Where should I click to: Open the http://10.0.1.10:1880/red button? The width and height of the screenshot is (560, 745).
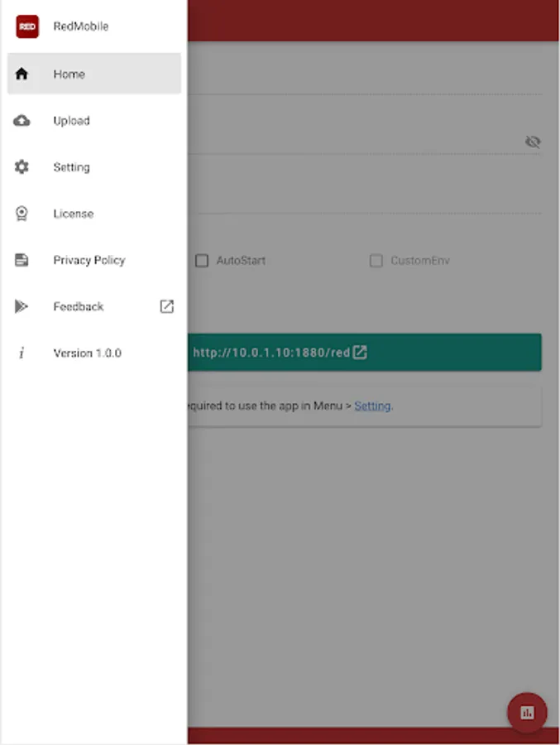(364, 352)
